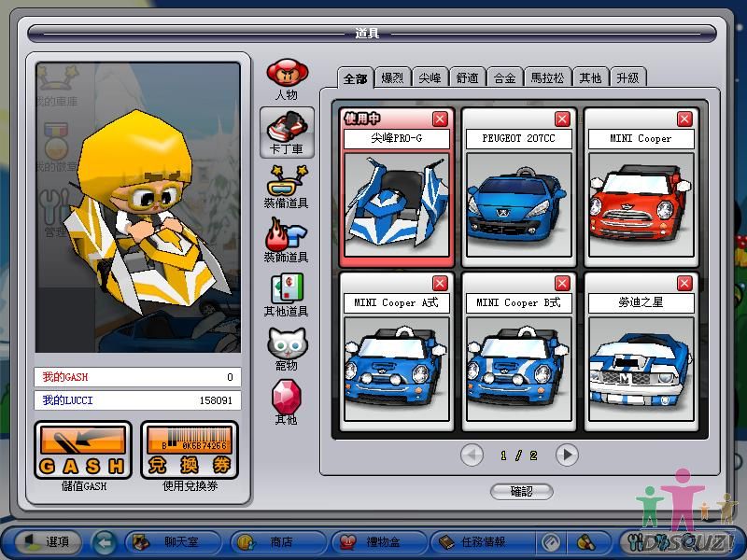Click the back arrow icon in bottom bar

point(105,542)
